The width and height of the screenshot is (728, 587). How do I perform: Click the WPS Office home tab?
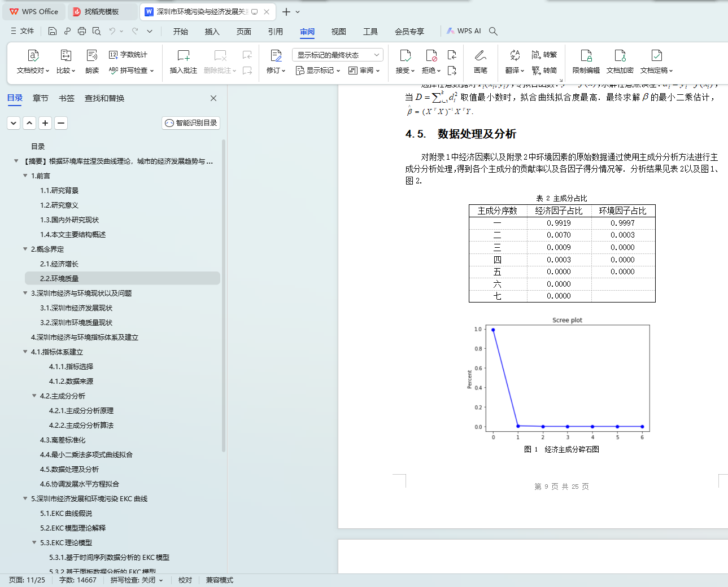click(x=34, y=12)
